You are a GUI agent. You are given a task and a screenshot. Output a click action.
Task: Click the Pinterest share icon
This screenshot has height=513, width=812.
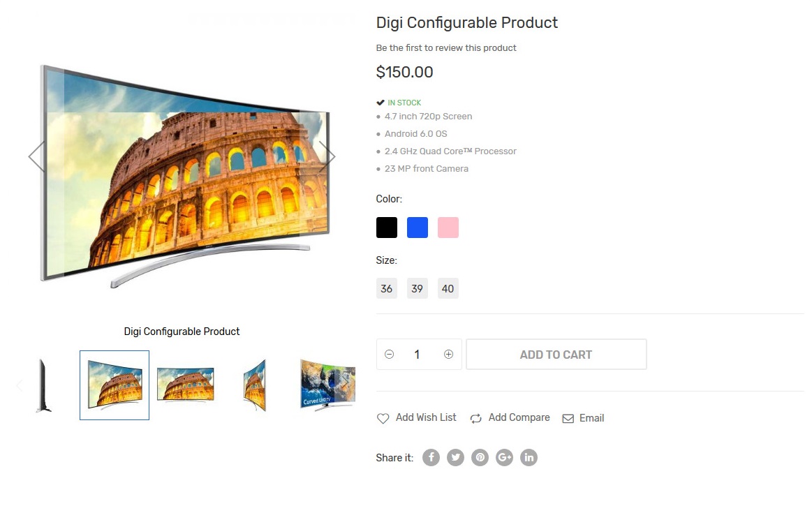point(480,458)
